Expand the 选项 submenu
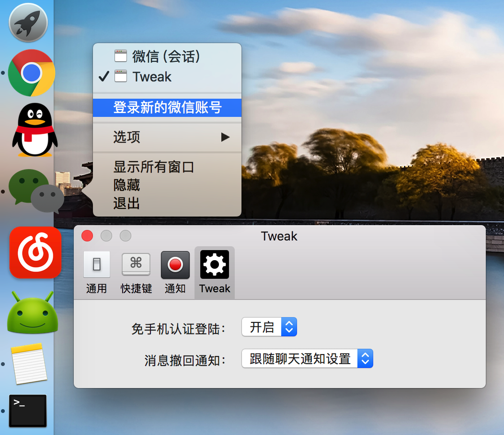 point(167,137)
